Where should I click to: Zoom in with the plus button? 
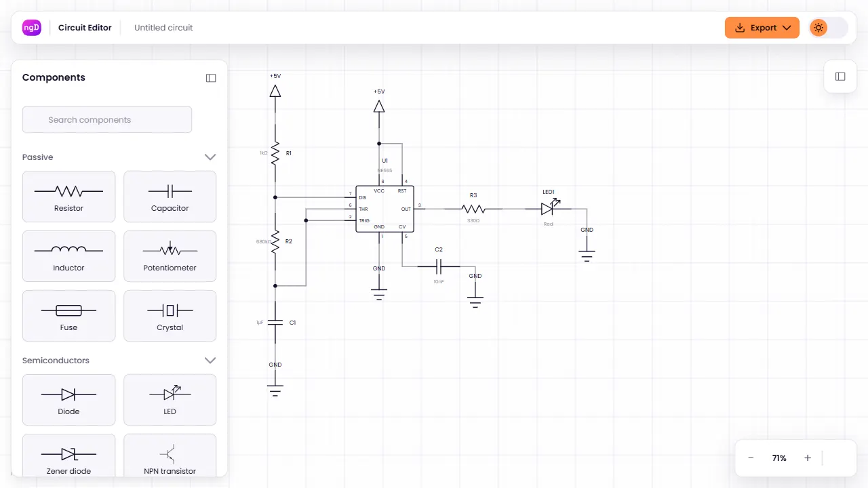coord(808,458)
